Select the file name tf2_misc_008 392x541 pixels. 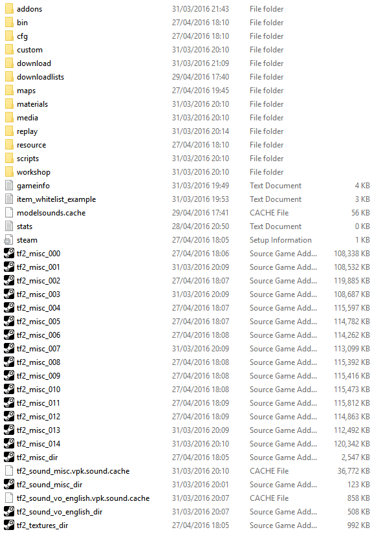tap(39, 362)
